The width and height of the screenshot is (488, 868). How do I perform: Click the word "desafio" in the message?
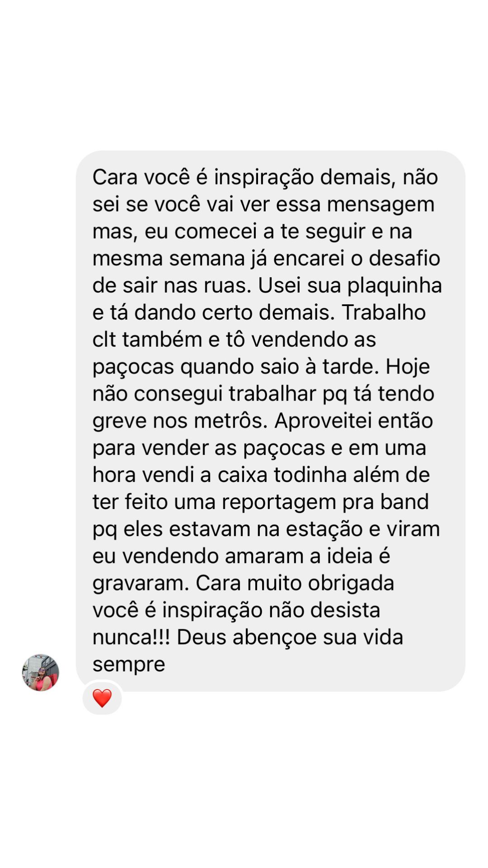coord(404,258)
